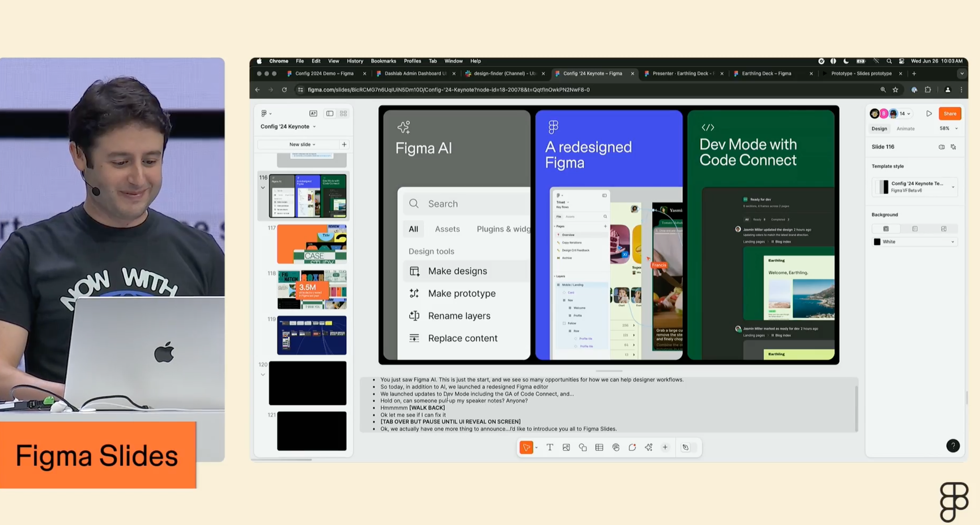
Task: Select the solid fill background option
Action: coord(886,229)
